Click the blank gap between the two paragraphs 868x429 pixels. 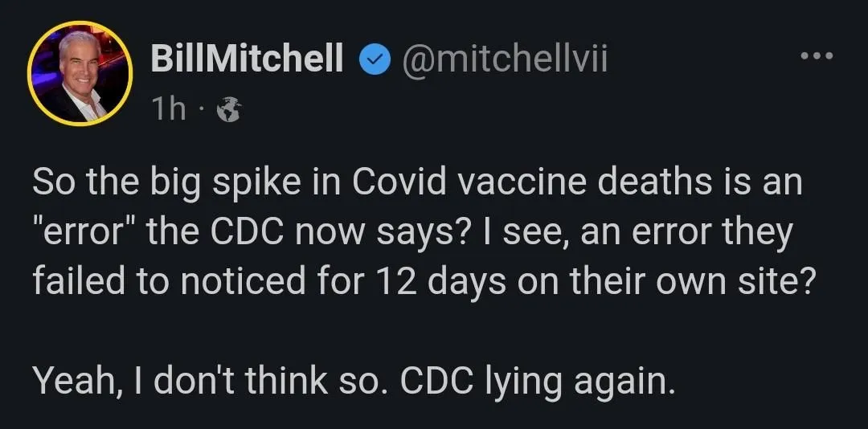click(402, 330)
